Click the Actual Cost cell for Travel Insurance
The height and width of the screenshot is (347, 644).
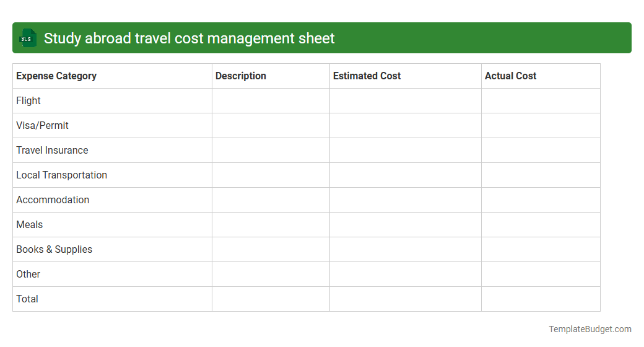click(541, 150)
